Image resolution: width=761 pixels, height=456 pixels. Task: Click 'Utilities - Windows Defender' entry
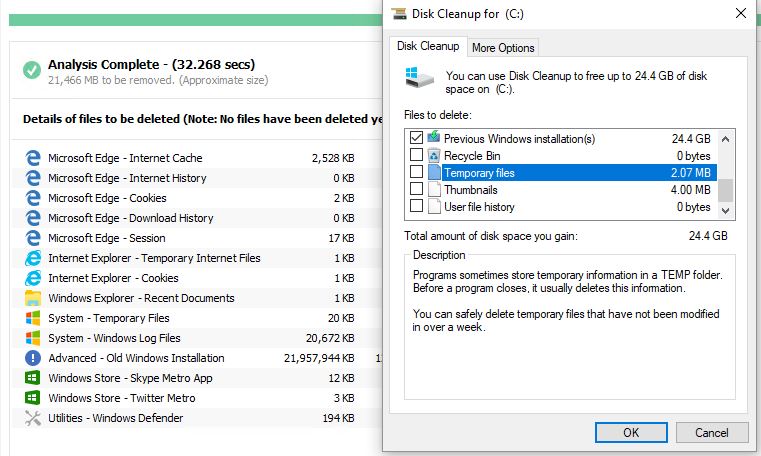coord(116,418)
